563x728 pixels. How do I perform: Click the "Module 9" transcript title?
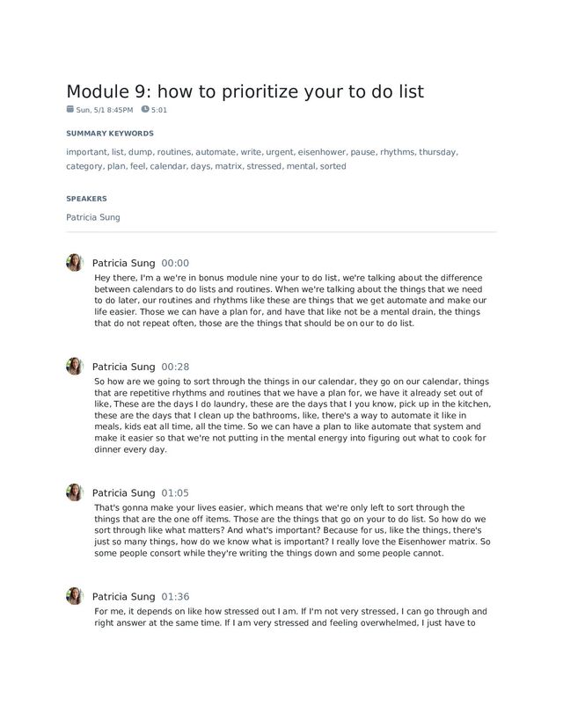coord(245,91)
